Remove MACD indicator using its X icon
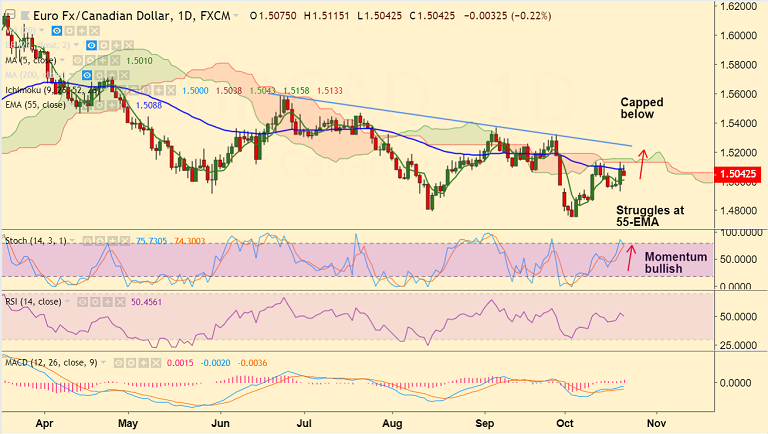This screenshot has height=434, width=768. point(156,363)
